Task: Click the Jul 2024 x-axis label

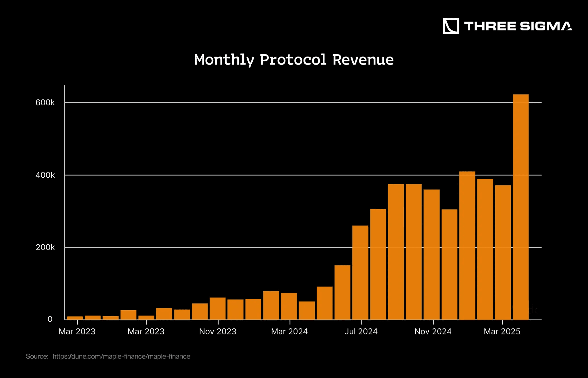Action: [361, 332]
